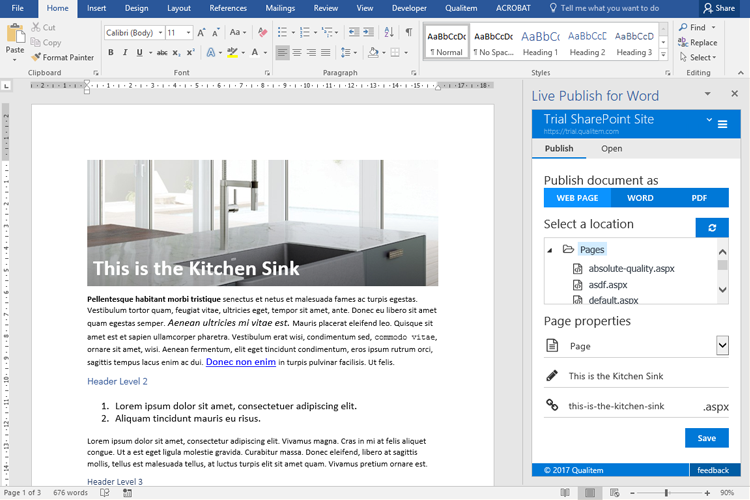Expand the styles gallery More arrow
The height and width of the screenshot is (500, 750).
pyautogui.click(x=663, y=55)
